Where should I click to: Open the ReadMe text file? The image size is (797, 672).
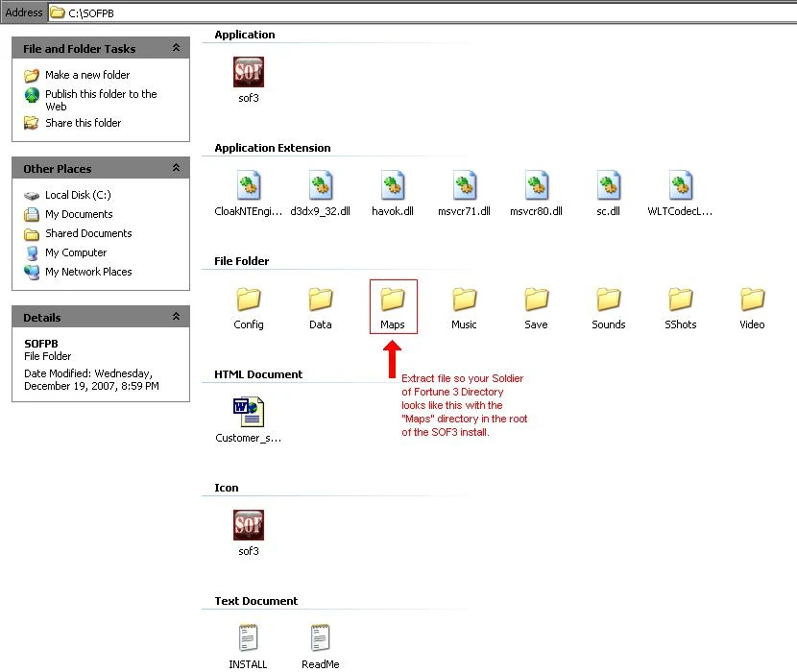[320, 638]
